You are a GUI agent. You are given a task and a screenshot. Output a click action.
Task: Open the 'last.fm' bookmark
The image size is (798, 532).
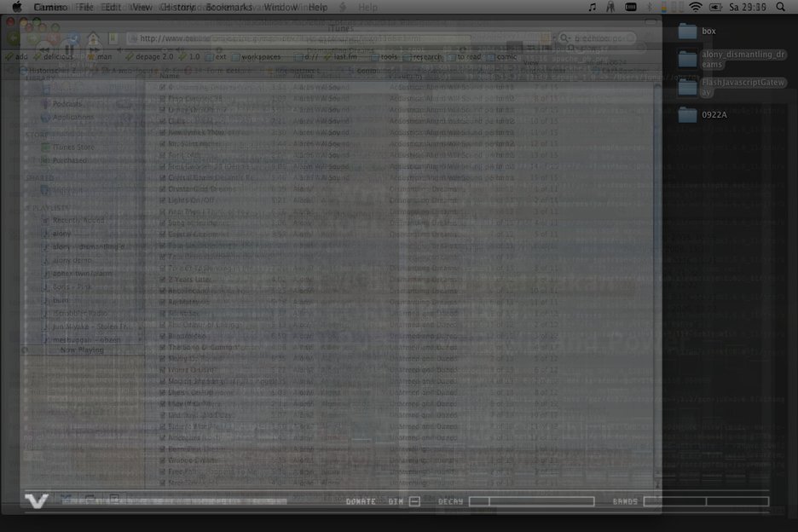point(341,56)
